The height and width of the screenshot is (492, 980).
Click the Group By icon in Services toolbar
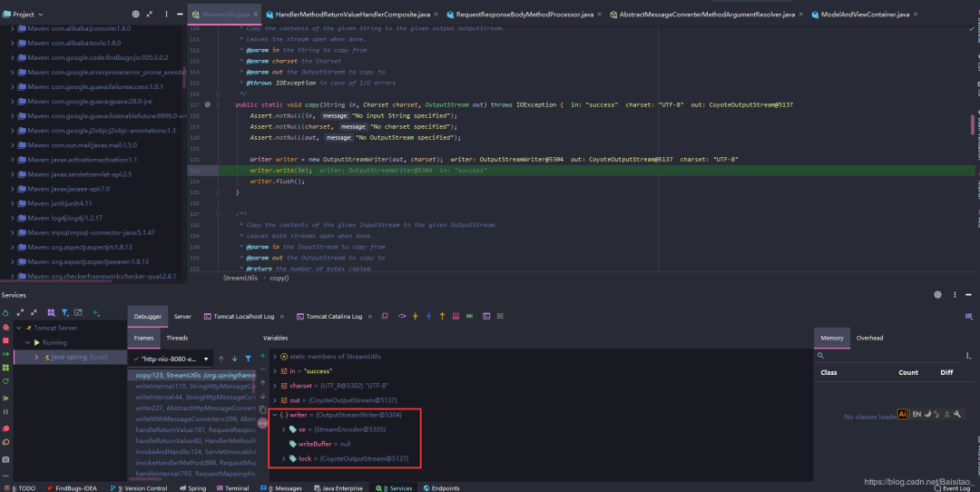[x=51, y=312]
